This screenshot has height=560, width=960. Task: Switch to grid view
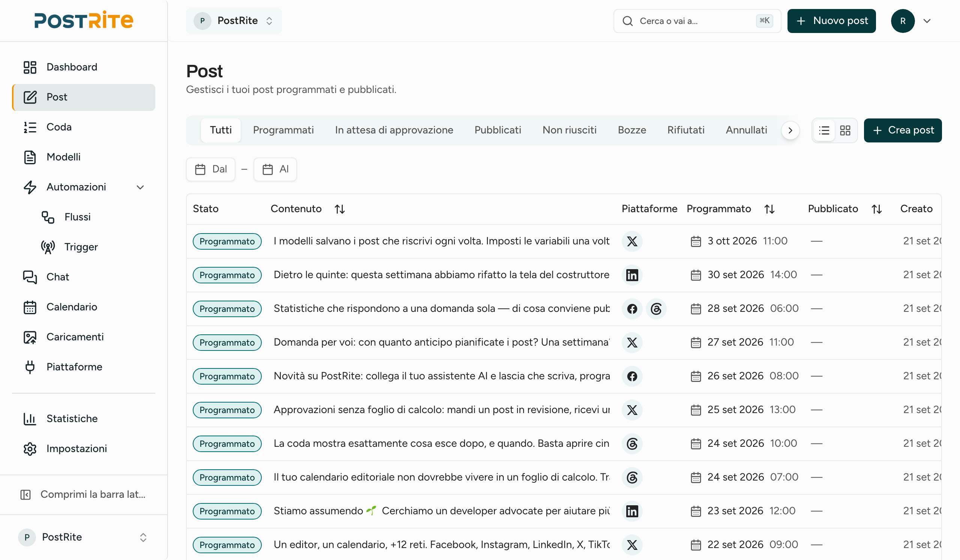[845, 130]
